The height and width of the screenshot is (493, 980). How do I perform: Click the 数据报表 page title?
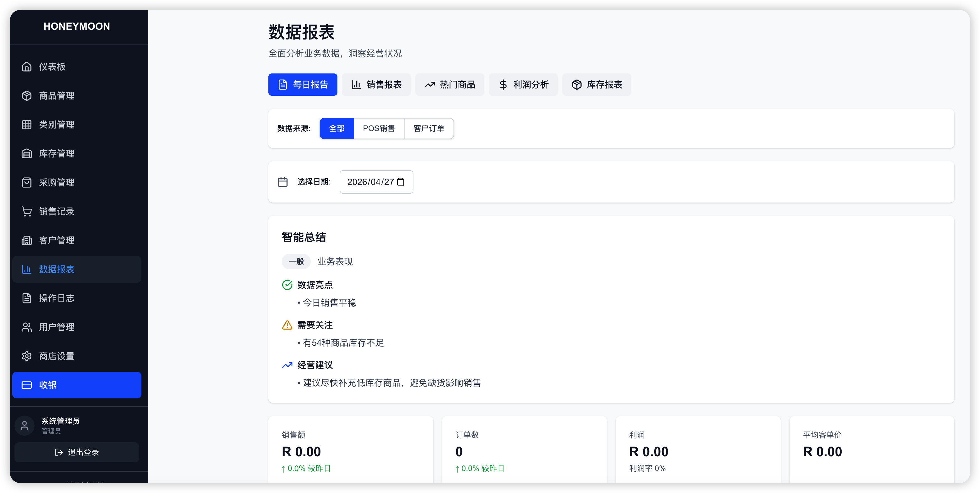[x=302, y=32]
